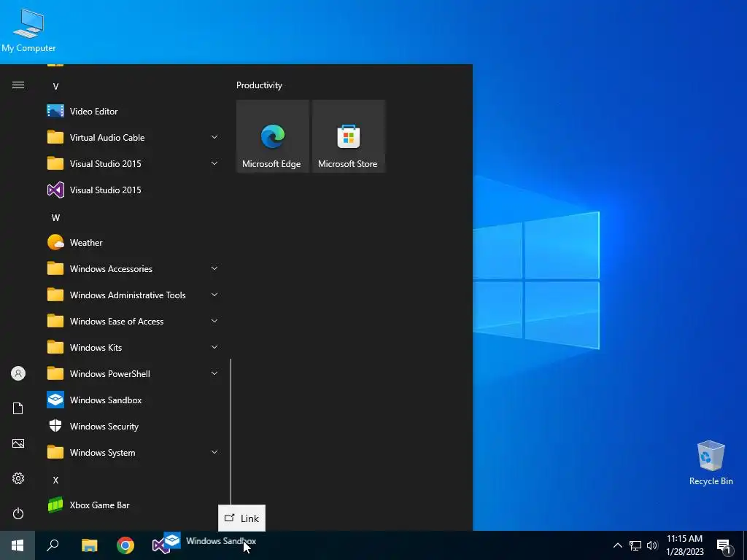Click Show desktop sliver at taskbar end
This screenshot has width=747, height=560.
tap(745, 545)
